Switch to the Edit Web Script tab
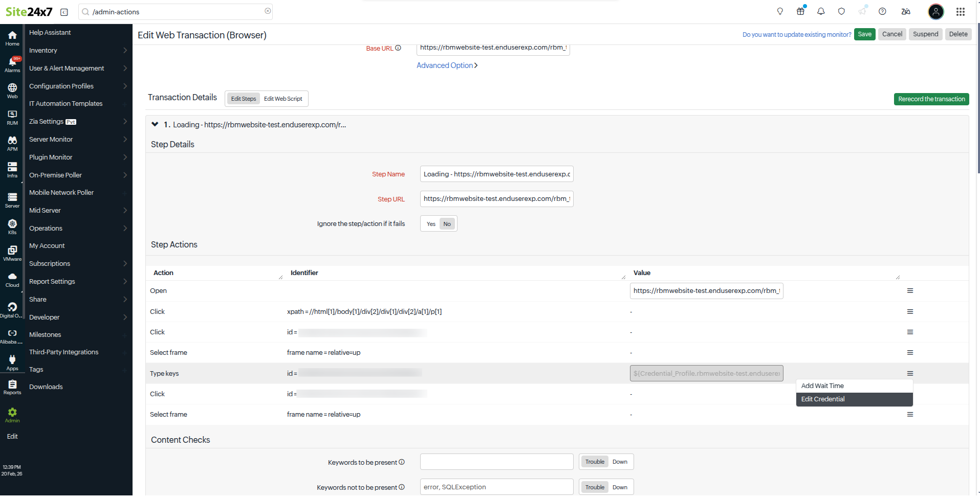Image resolution: width=980 pixels, height=499 pixels. point(283,98)
